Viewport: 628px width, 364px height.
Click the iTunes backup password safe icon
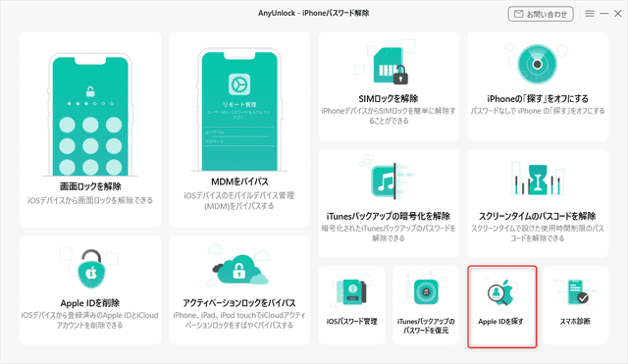tap(426, 292)
